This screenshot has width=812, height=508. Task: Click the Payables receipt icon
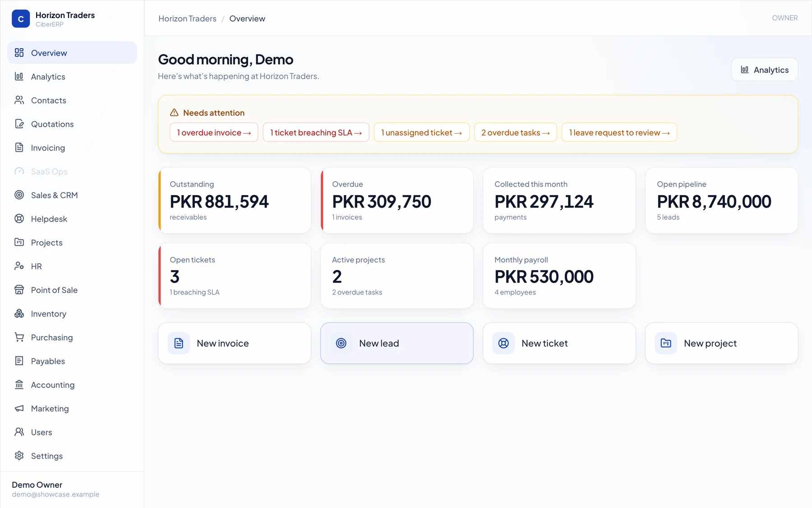click(x=19, y=361)
